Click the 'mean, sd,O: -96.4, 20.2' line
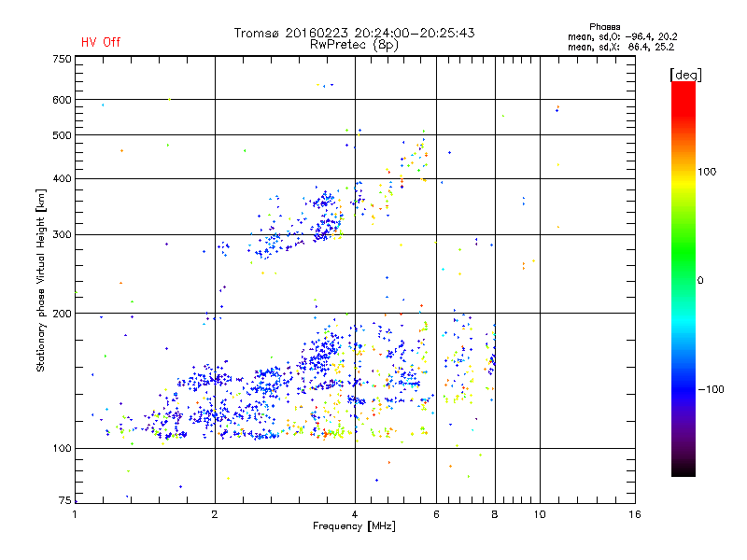The width and height of the screenshot is (747, 560). [x=622, y=36]
